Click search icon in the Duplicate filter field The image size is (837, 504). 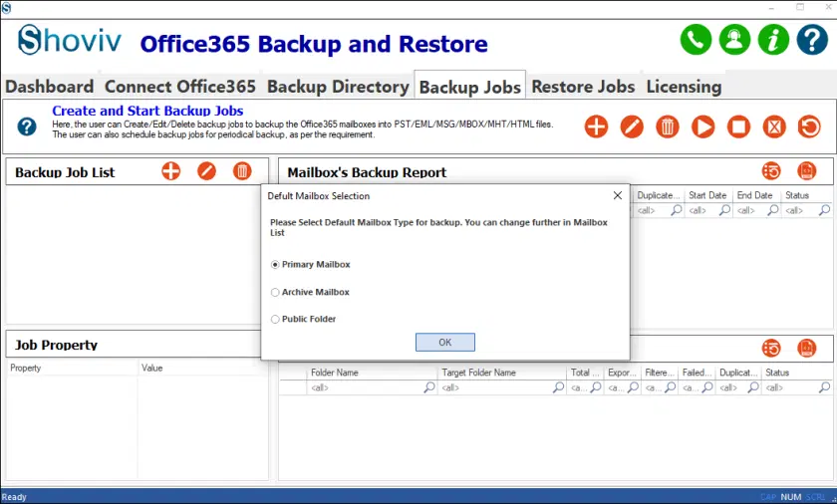[677, 210]
